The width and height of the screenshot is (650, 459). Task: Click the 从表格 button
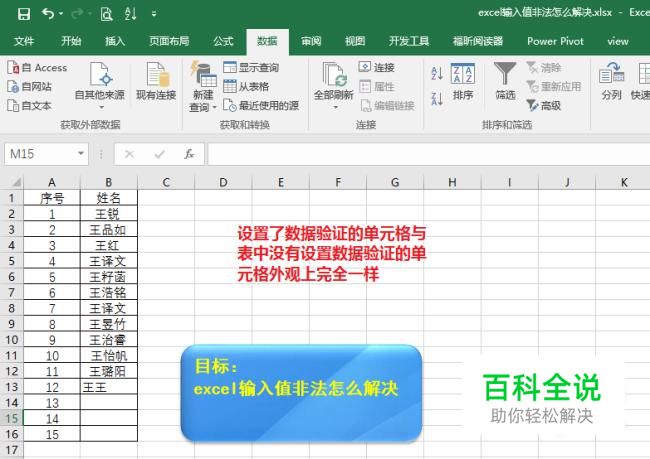(x=246, y=86)
